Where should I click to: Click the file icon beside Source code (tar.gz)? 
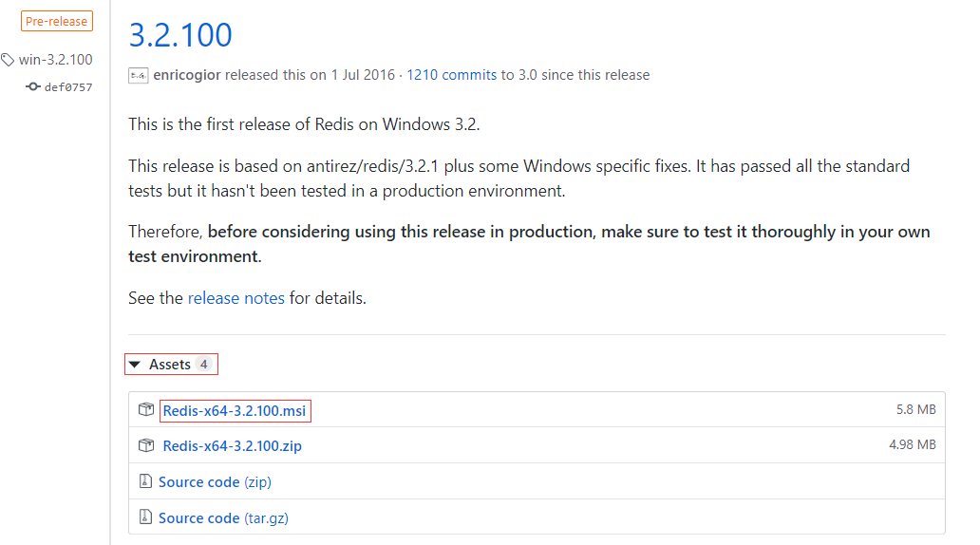point(145,517)
